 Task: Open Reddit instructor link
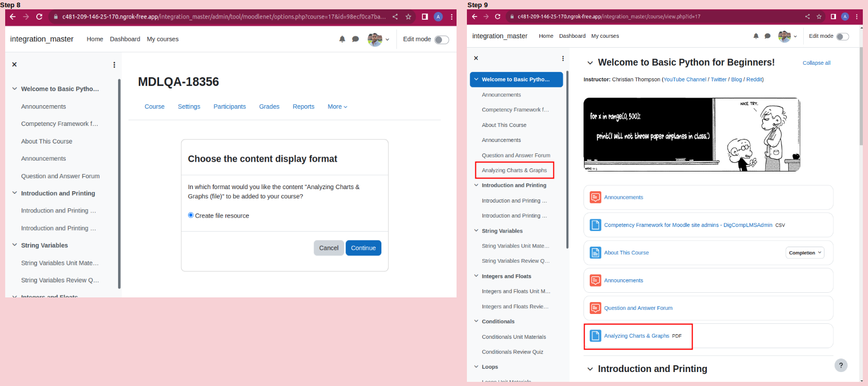(x=754, y=79)
